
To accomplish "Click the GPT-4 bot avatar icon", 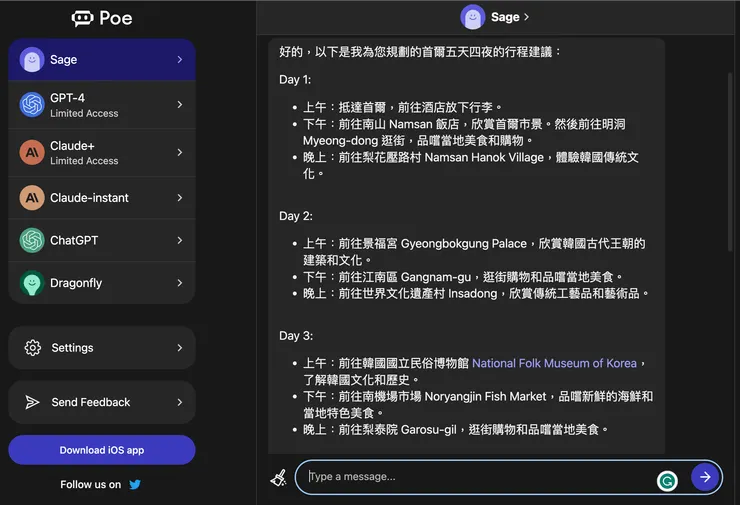I will pyautogui.click(x=32, y=104).
